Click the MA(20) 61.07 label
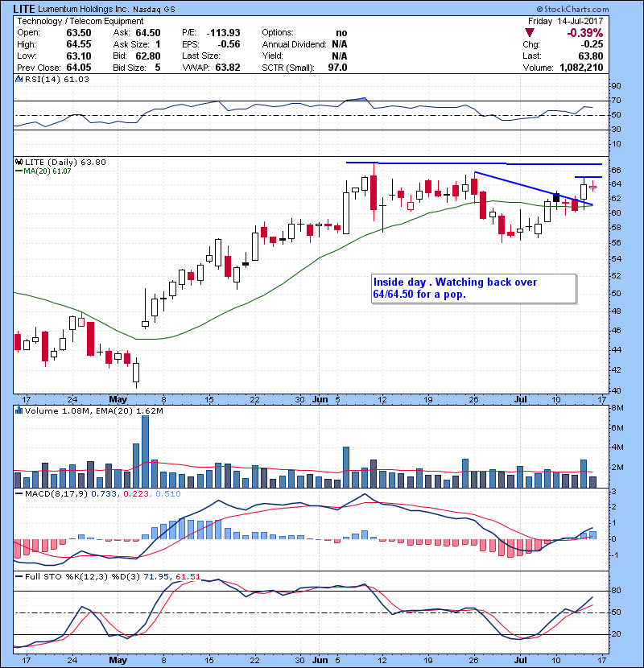Image resolution: width=644 pixels, height=668 pixels. (x=47, y=171)
